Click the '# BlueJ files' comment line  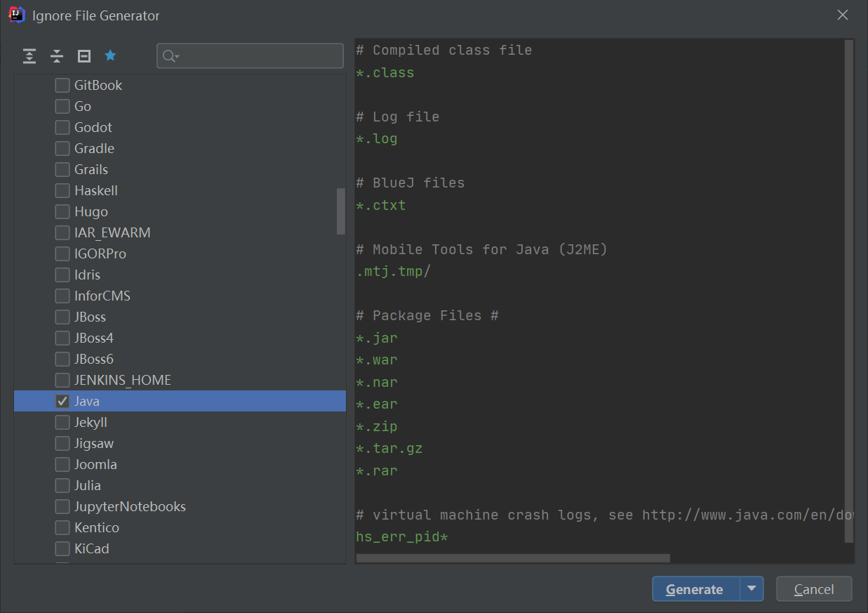click(x=410, y=183)
